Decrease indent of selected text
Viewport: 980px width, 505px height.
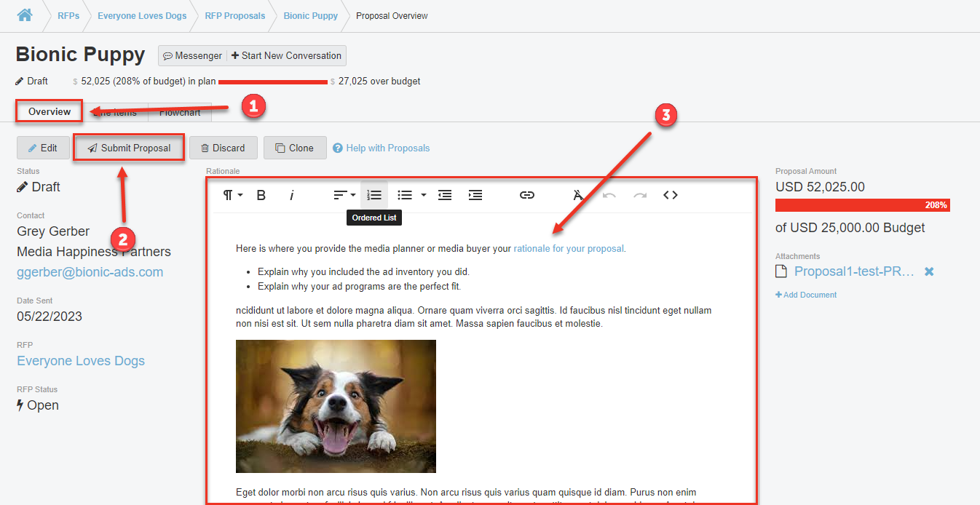(445, 195)
